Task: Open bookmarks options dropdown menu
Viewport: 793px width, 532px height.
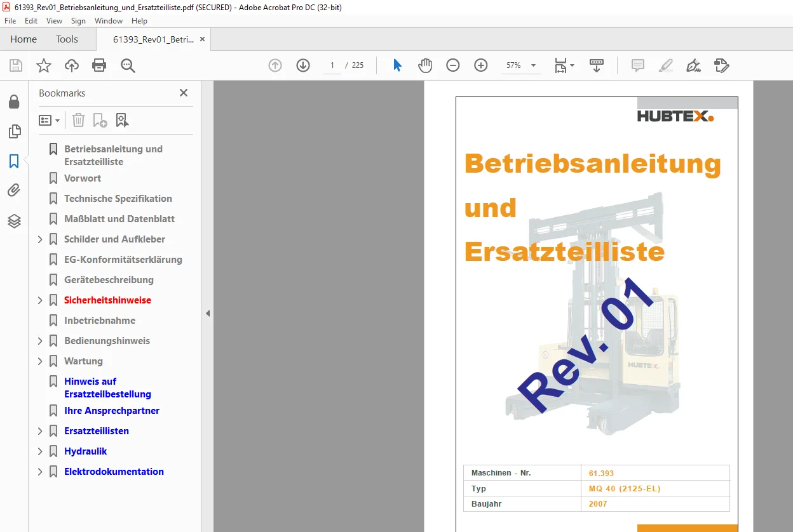Action: coord(50,120)
